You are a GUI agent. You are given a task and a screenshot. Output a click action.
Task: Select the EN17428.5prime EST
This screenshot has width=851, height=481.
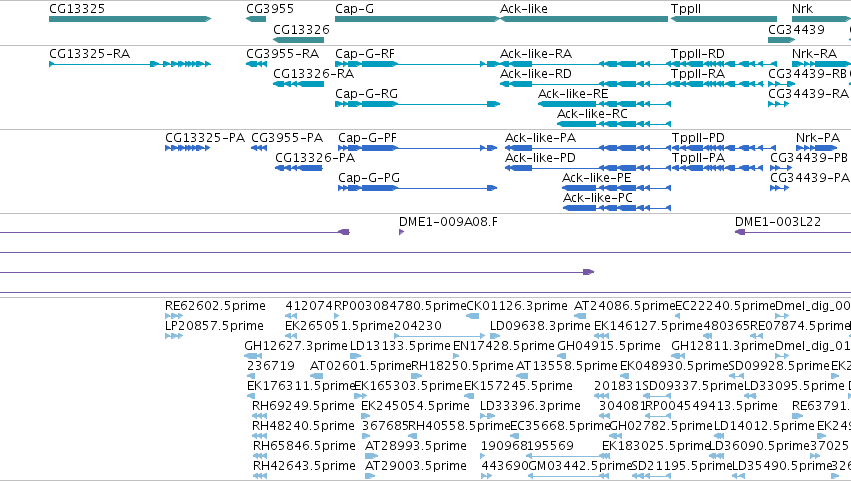[x=458, y=356]
